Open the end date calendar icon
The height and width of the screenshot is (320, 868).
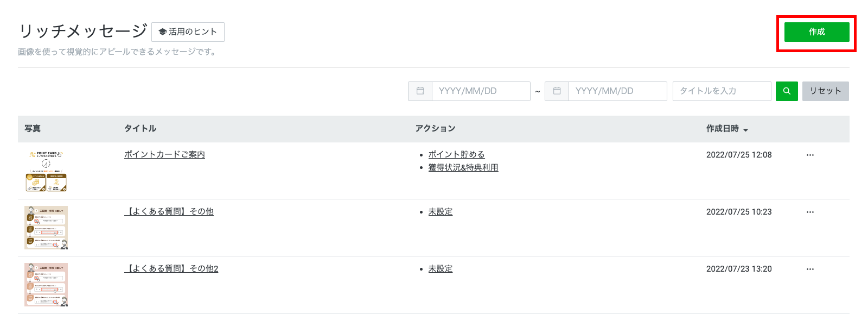click(557, 91)
